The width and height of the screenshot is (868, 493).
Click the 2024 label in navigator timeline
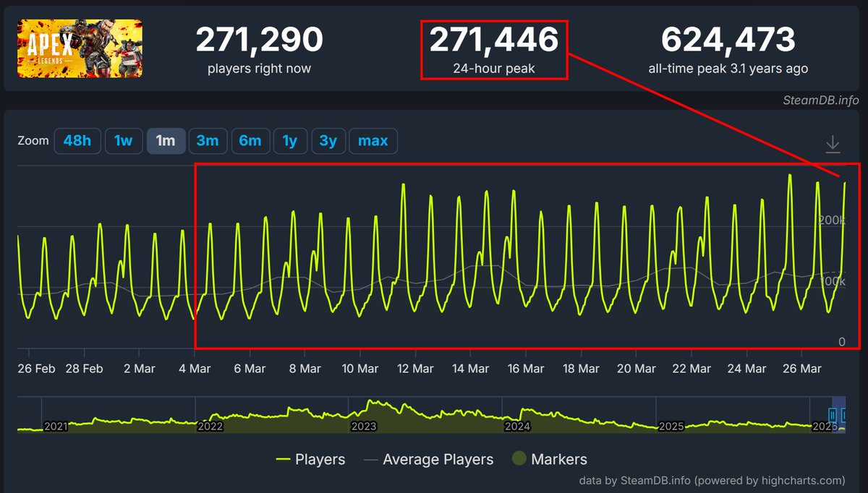coord(518,426)
